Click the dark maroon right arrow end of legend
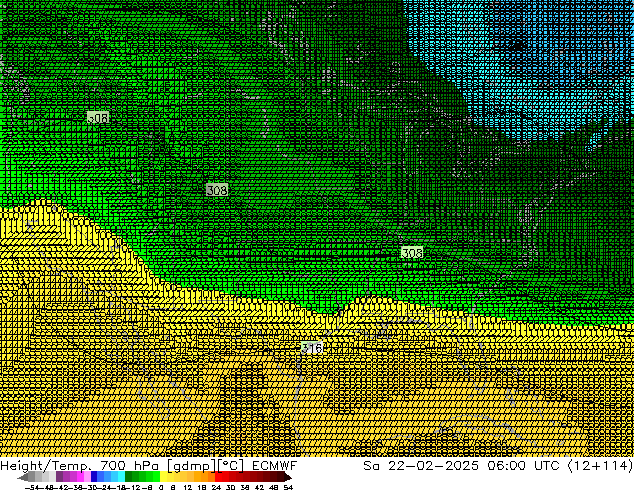The width and height of the screenshot is (634, 490). (x=287, y=477)
